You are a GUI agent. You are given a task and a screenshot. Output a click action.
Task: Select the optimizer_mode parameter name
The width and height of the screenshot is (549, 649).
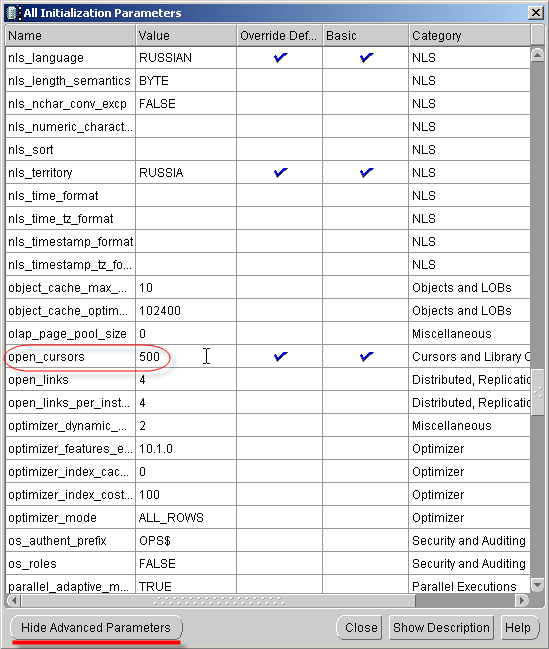52,518
